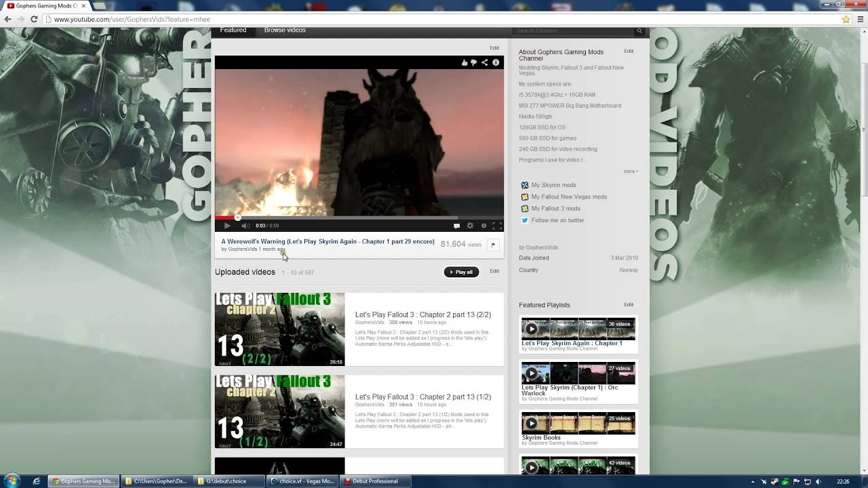Image resolution: width=868 pixels, height=488 pixels.
Task: Switch to C:\Users\Gopher taskbar window
Action: pos(156,481)
